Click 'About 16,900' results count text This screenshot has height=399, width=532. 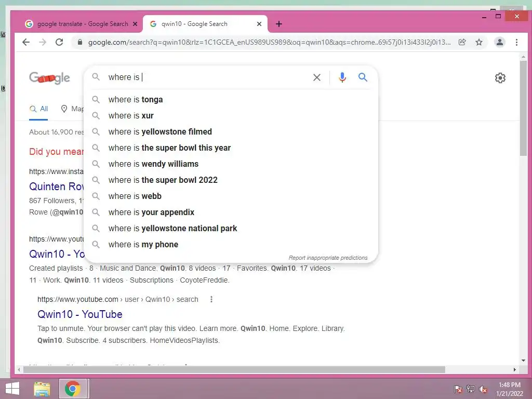tap(56, 132)
